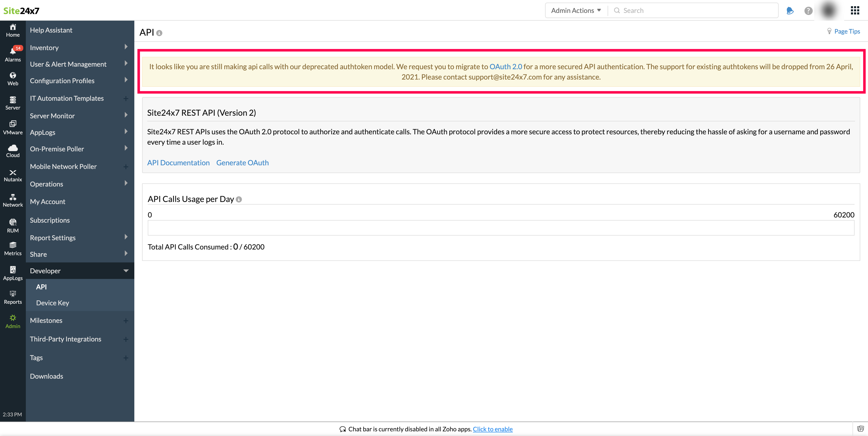Open the Metrics icon in the left rail

point(12,246)
